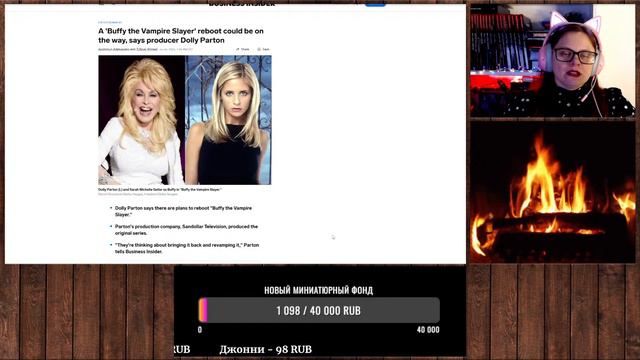This screenshot has height=360, width=640.
Task: Click the bullet 'They're thinking about bringing it back'
Action: tap(187, 248)
